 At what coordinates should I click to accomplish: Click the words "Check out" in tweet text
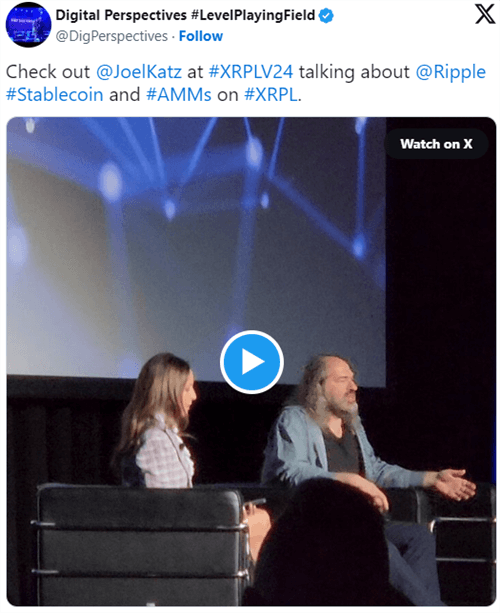click(x=48, y=72)
